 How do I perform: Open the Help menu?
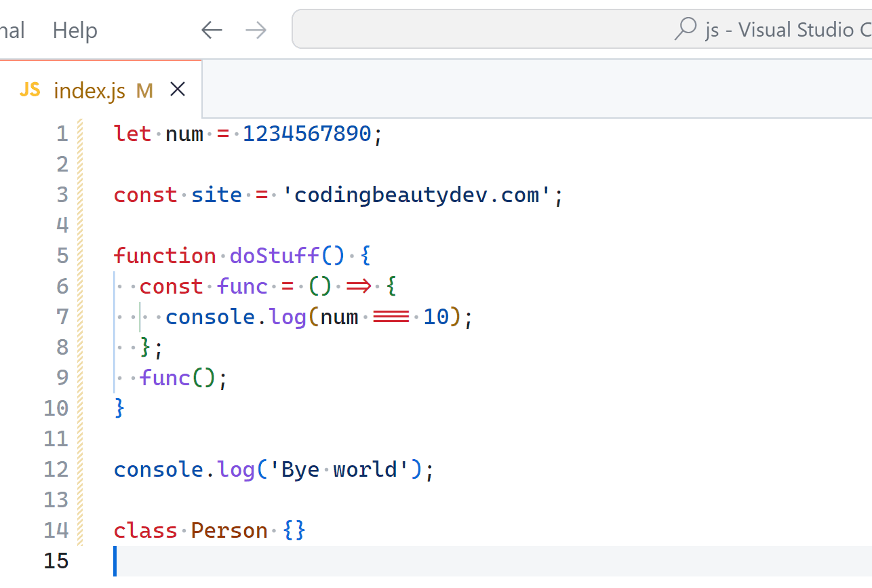[75, 31]
